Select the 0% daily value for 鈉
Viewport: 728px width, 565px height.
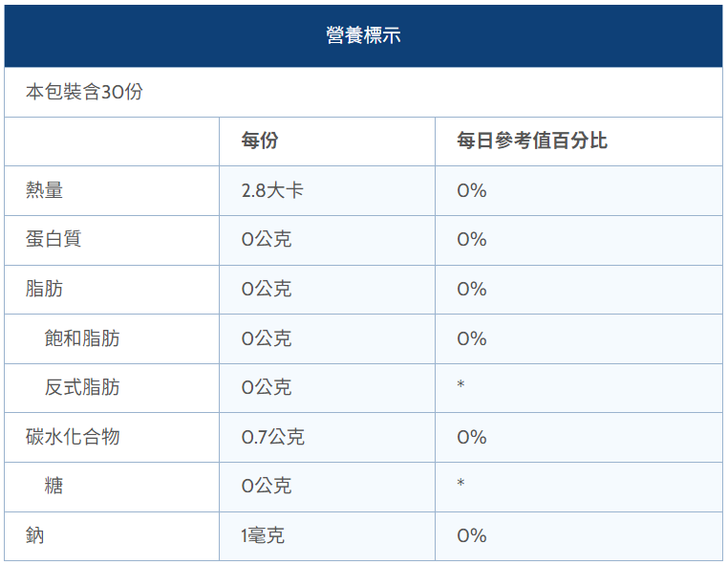click(472, 535)
